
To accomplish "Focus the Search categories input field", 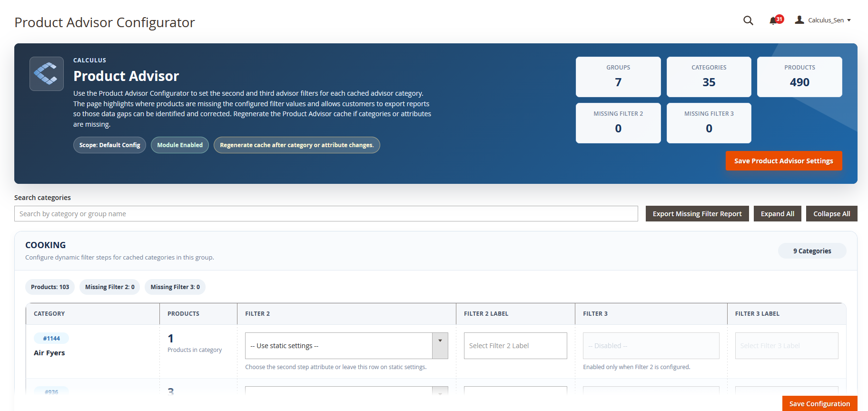I will point(326,214).
